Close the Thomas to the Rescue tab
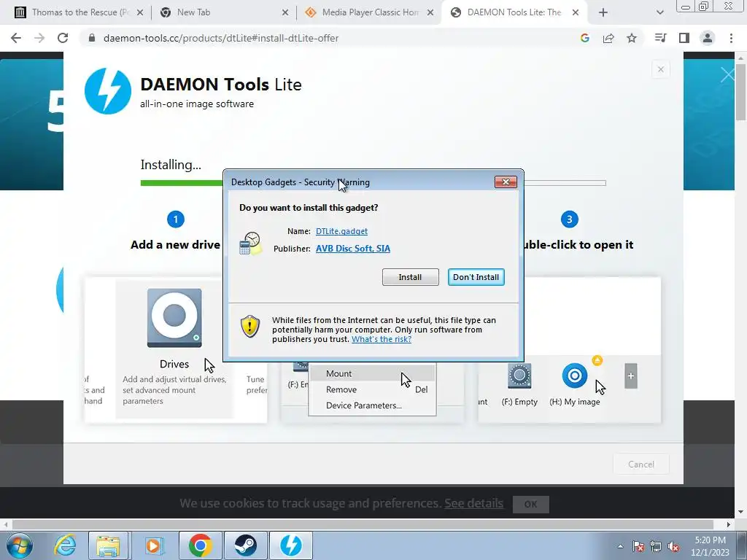The width and height of the screenshot is (747, 560). click(x=140, y=13)
